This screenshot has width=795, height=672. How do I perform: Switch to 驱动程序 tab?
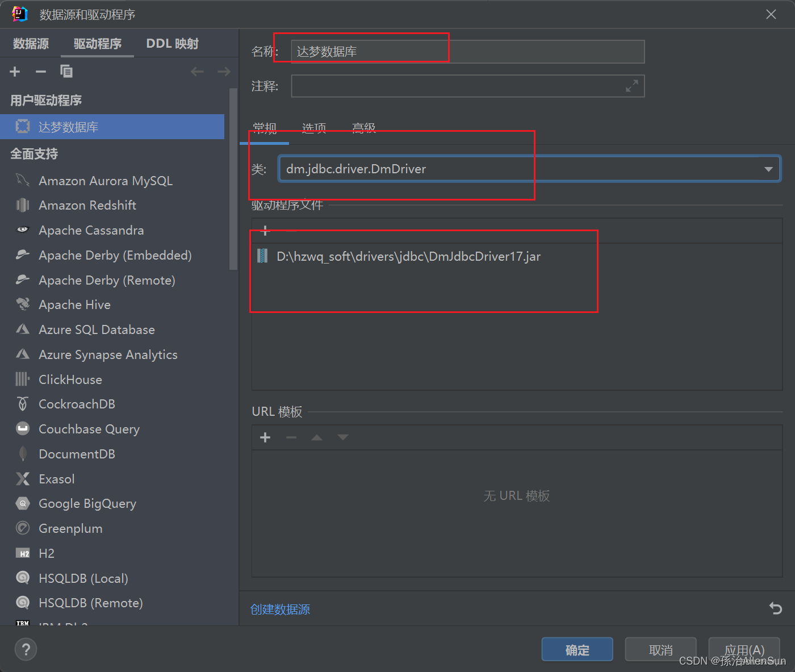98,44
